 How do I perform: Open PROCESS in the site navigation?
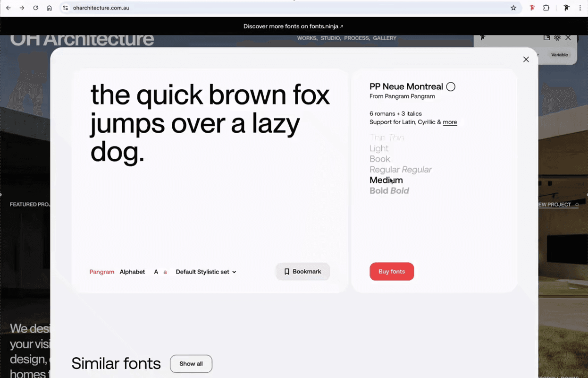pyautogui.click(x=357, y=38)
